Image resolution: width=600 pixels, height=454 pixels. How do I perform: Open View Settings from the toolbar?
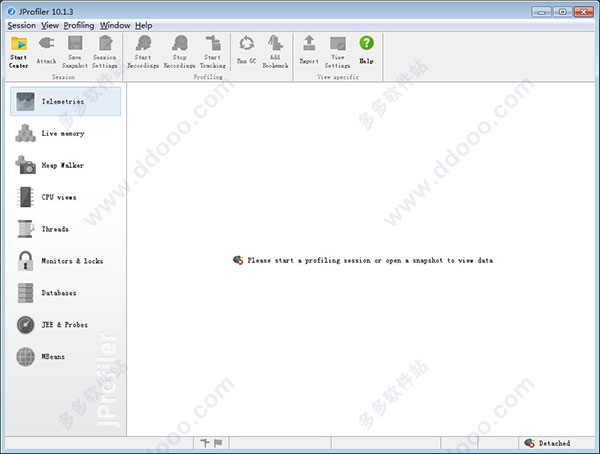pos(338,52)
